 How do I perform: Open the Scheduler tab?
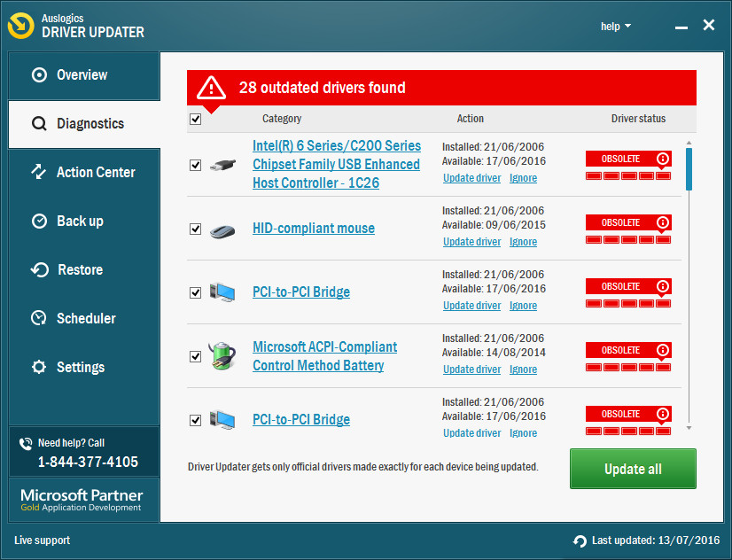[84, 318]
